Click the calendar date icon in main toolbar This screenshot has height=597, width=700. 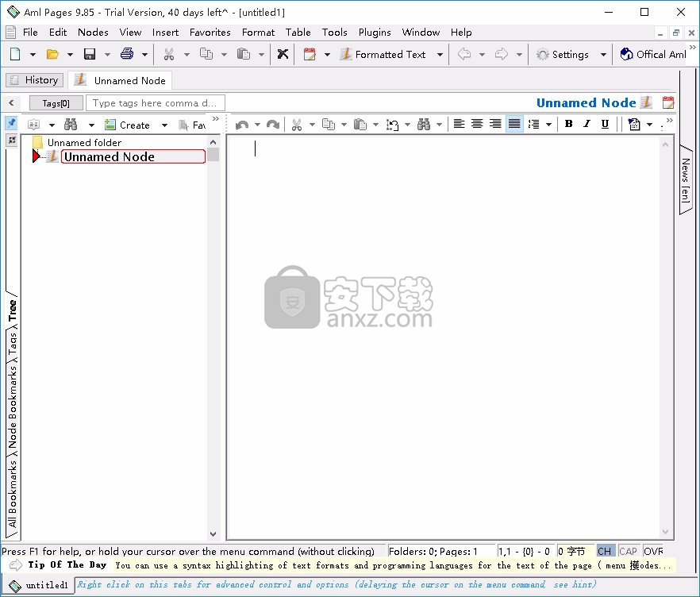(309, 54)
